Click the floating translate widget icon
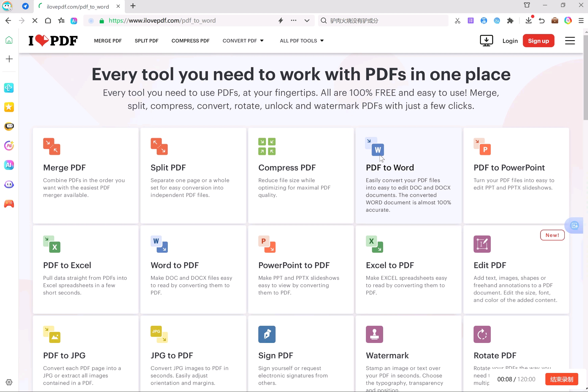The image size is (588, 392). 575,225
